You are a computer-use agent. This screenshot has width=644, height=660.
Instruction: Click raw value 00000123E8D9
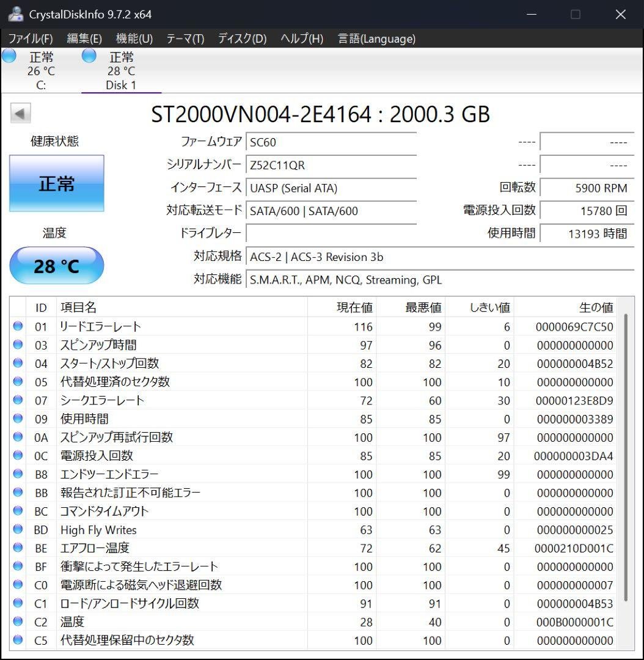(x=574, y=400)
